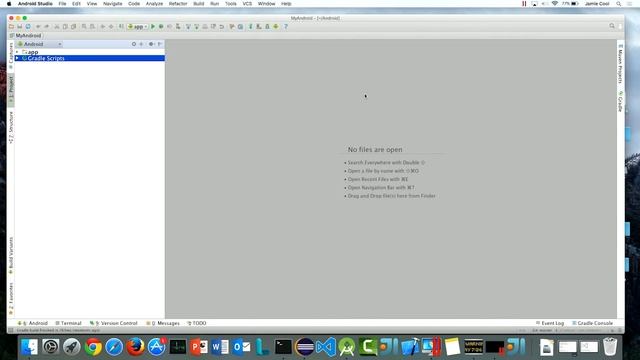Click the Scroll from Source target icon

[x=134, y=44]
